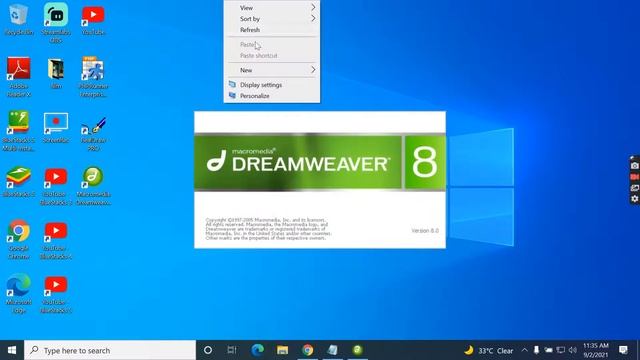Switch to Chrome in the taskbar

point(308,350)
